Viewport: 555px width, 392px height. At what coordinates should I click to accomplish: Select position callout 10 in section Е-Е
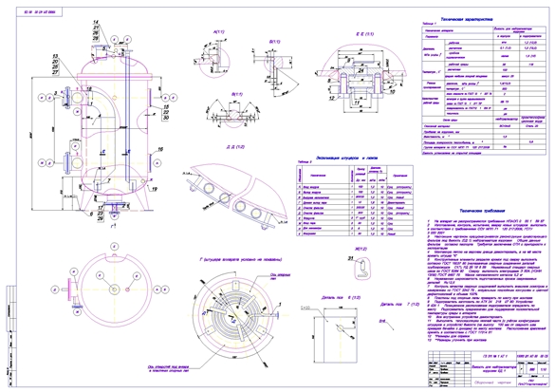tap(392, 92)
